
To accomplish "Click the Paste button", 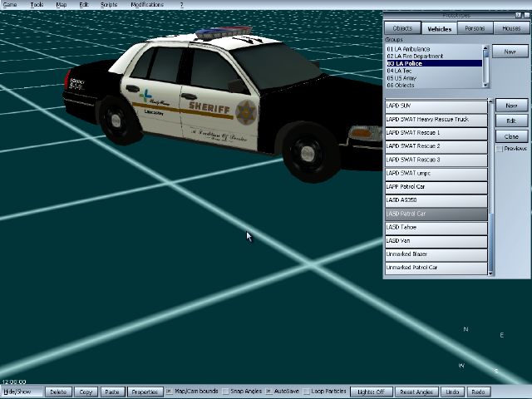I will [x=112, y=392].
